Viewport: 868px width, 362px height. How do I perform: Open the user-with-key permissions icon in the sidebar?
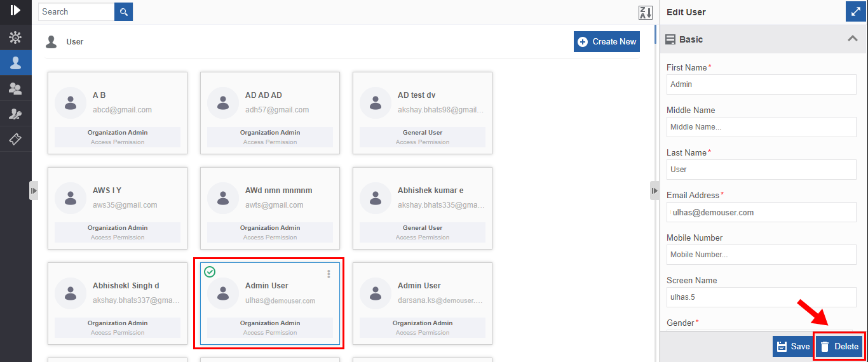(15, 114)
